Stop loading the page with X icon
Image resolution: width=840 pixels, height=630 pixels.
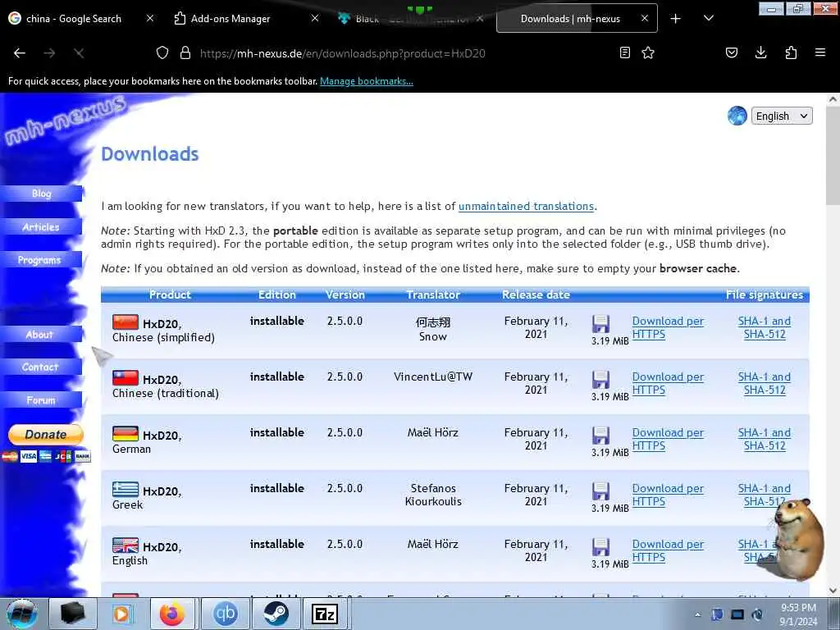(79, 53)
